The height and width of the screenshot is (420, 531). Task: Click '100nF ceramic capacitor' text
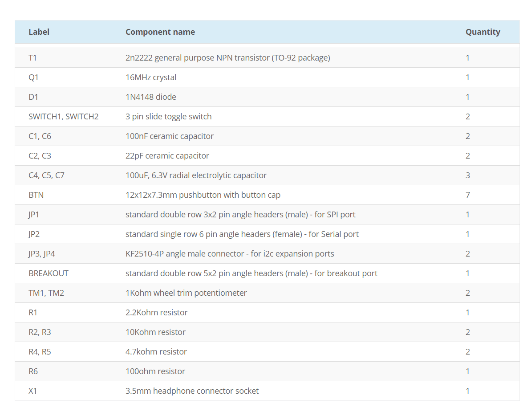(x=169, y=136)
